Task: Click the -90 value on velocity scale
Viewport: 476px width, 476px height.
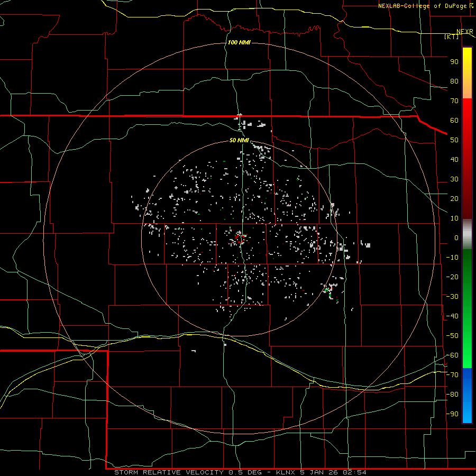Action: 452,414
